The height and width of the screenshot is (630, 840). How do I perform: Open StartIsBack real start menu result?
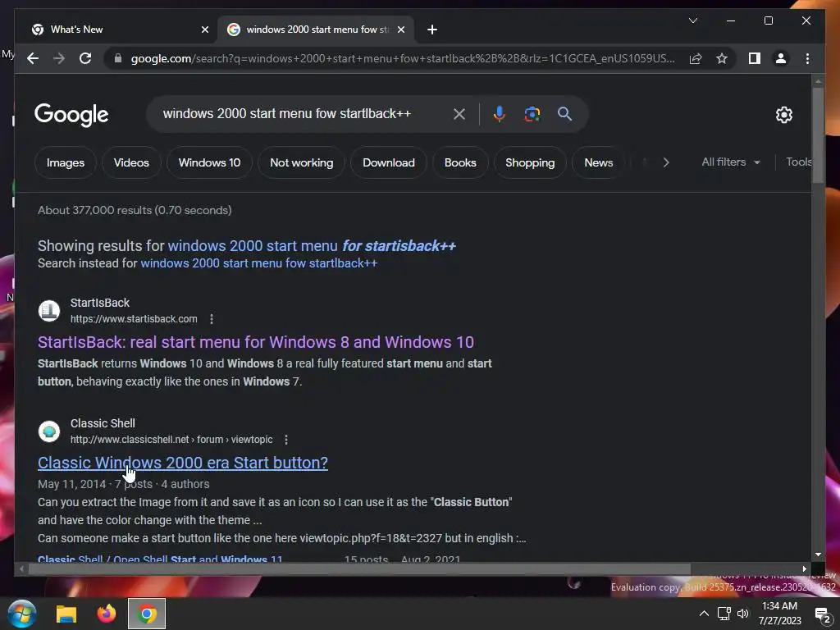tap(256, 342)
